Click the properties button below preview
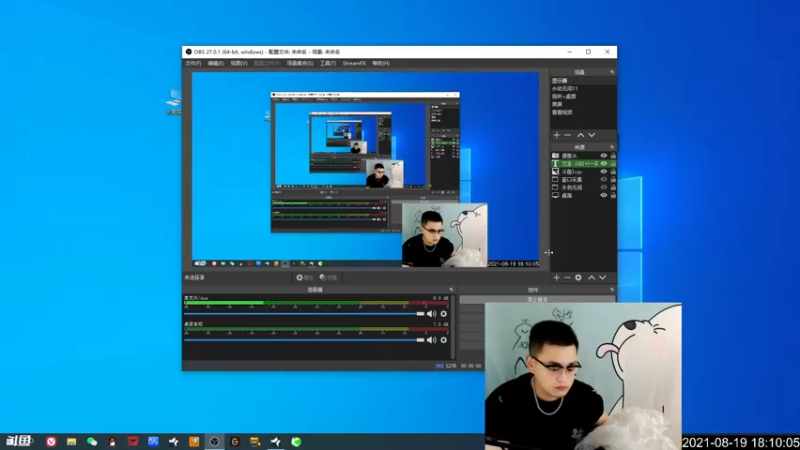 305,278
